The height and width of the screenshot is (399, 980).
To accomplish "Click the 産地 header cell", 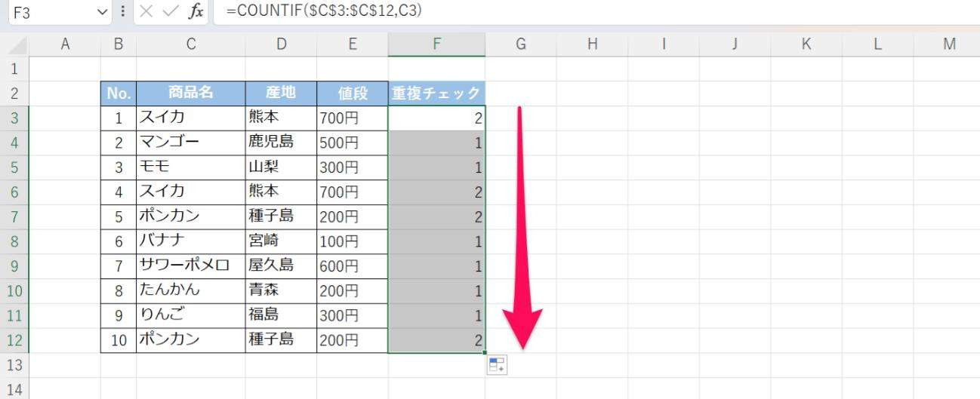I will pyautogui.click(x=281, y=94).
